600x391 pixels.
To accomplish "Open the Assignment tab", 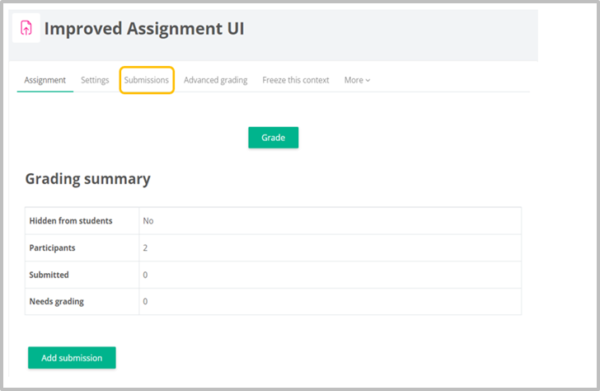I will tap(45, 80).
